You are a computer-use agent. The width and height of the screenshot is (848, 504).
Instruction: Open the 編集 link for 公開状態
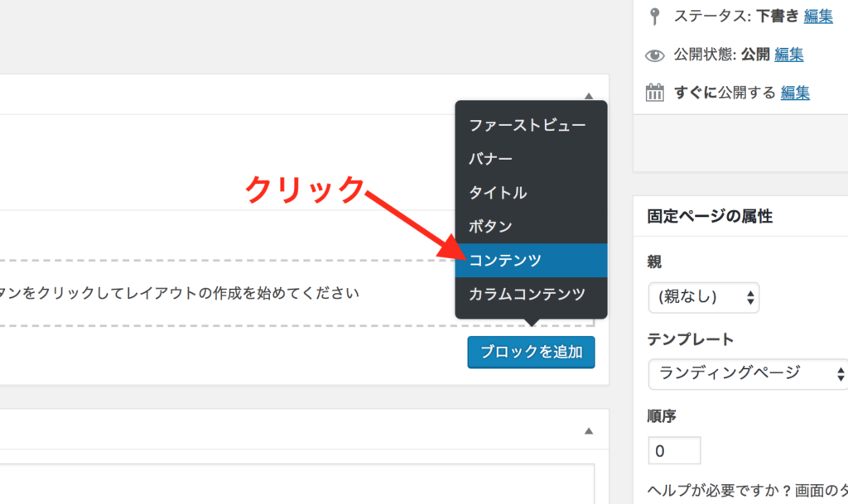pos(788,55)
